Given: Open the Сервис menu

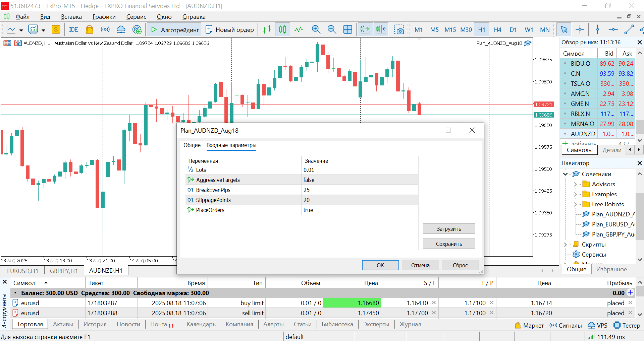Looking at the screenshot, I should (136, 17).
